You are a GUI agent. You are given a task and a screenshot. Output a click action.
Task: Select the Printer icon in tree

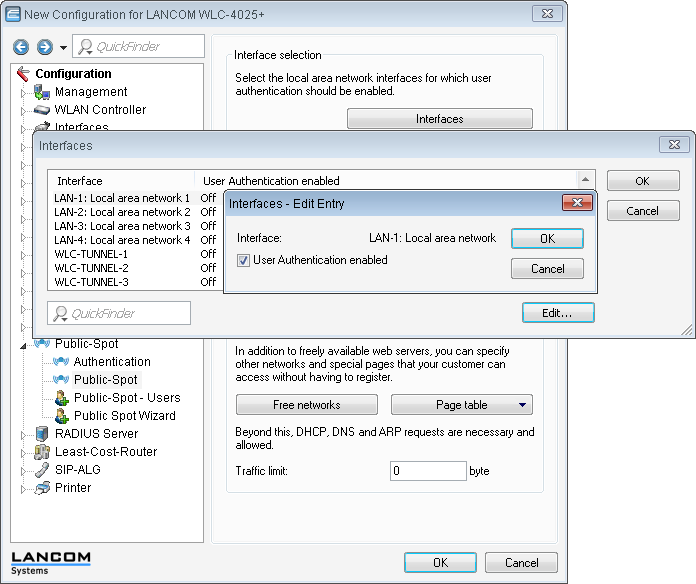pos(42,488)
